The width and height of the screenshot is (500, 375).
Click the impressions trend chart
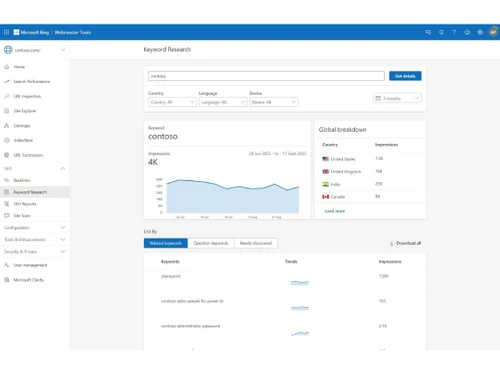[x=233, y=197]
